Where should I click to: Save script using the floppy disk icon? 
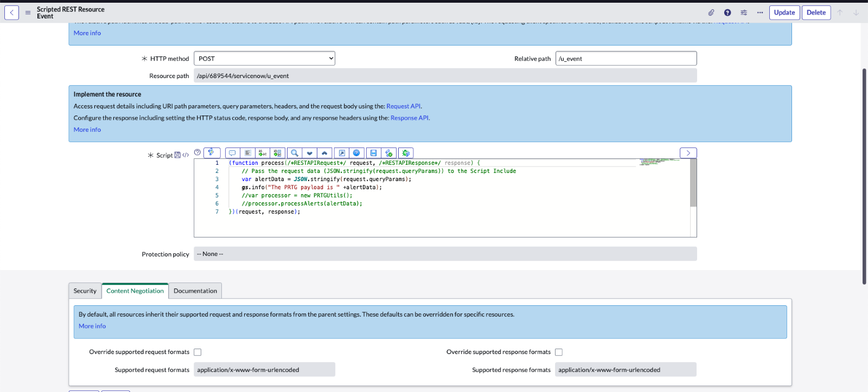coord(373,153)
